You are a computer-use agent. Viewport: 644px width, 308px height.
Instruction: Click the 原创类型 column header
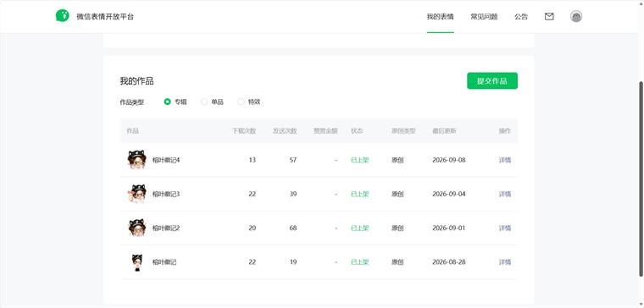pos(403,131)
